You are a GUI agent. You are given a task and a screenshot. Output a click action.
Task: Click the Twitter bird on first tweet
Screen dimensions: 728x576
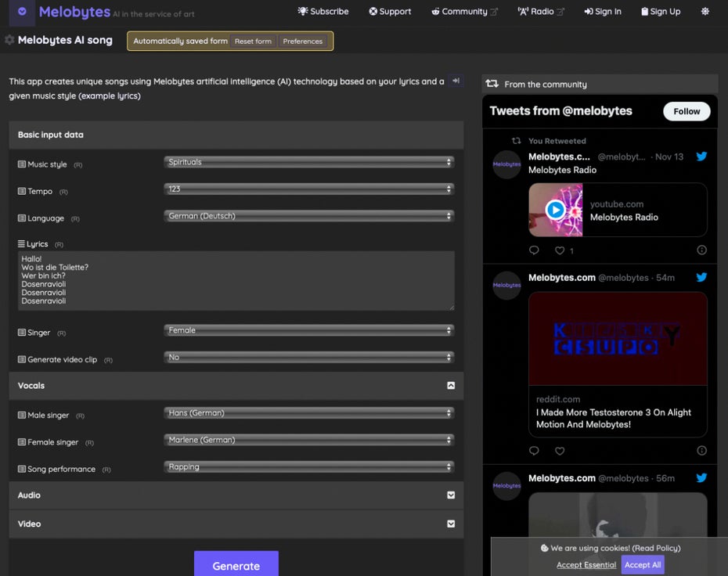click(x=701, y=157)
